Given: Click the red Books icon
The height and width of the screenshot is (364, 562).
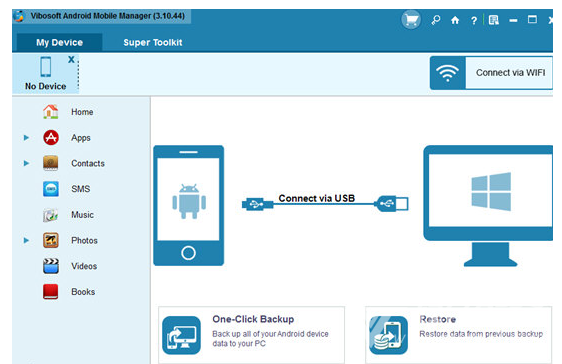Looking at the screenshot, I should [51, 292].
